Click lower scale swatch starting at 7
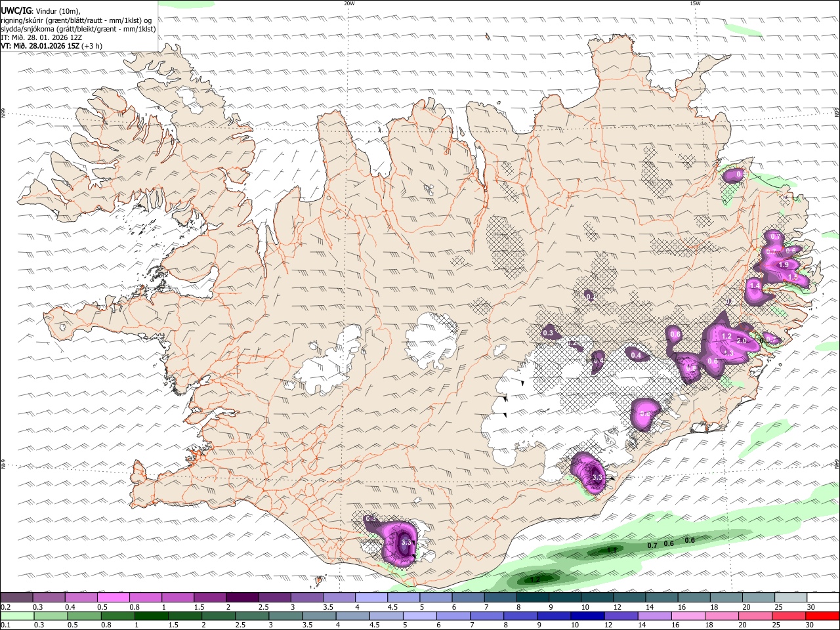Screen dimensions: 840x630 pos(486,616)
